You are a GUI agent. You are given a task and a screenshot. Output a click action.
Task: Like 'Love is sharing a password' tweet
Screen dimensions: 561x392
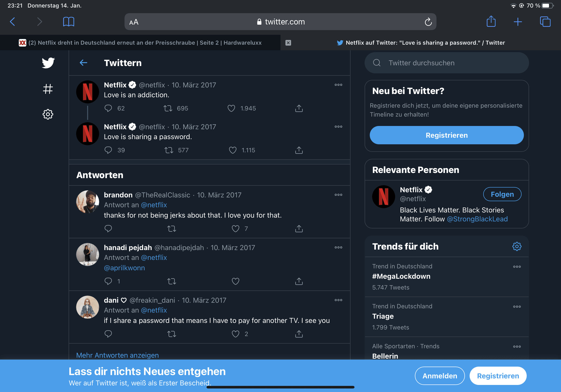click(x=233, y=150)
